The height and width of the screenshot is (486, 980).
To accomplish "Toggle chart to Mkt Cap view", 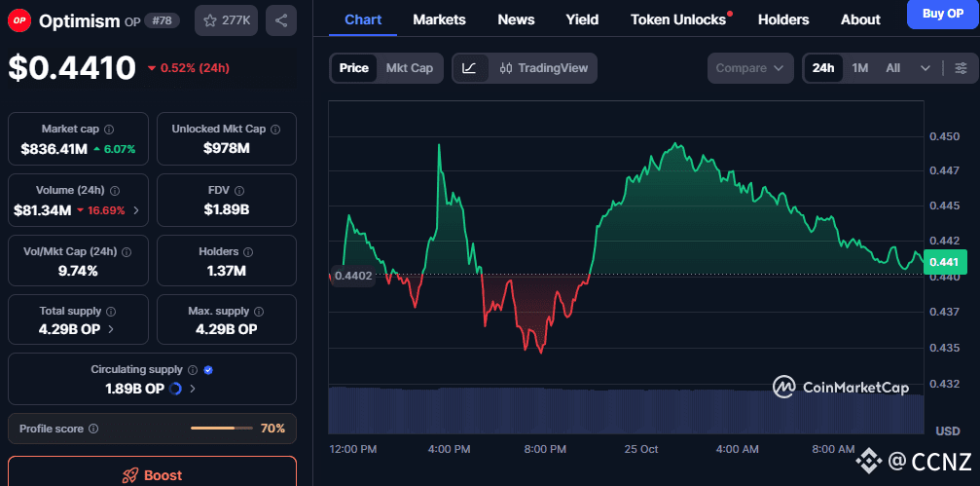I will coord(409,68).
